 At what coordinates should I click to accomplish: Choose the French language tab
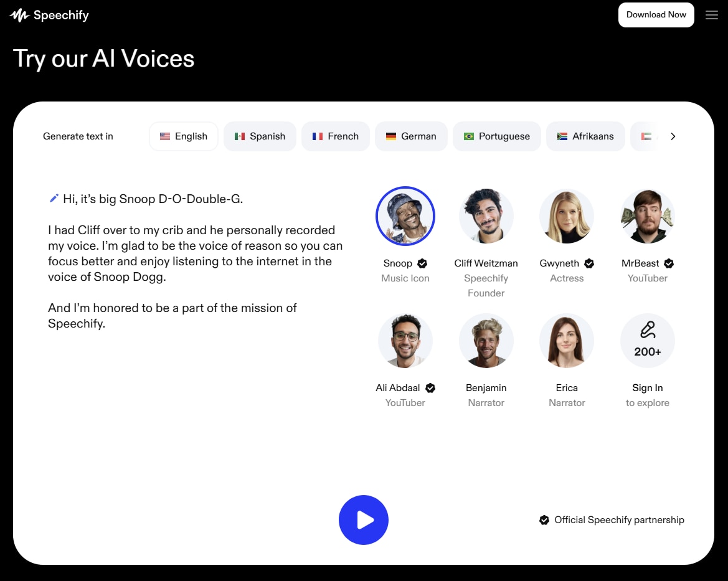pos(335,136)
